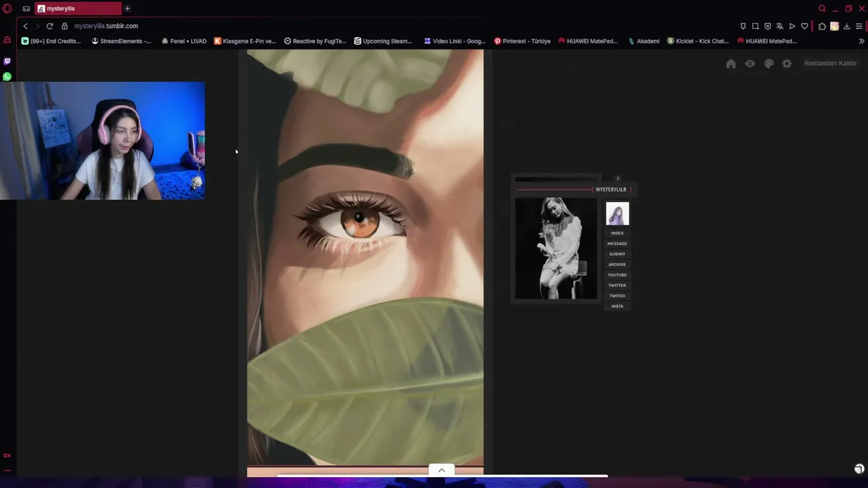This screenshot has width=868, height=488.
Task: Open the tab islands workspace icon
Action: click(x=26, y=9)
